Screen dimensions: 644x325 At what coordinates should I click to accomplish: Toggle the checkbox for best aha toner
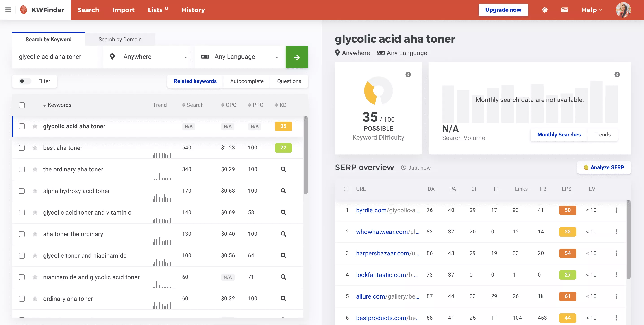point(22,147)
